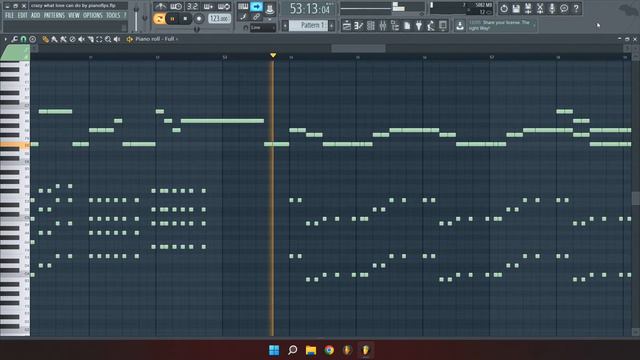Show the Channel rack window
Screen dimensions: 640x360
pyautogui.click(x=371, y=26)
